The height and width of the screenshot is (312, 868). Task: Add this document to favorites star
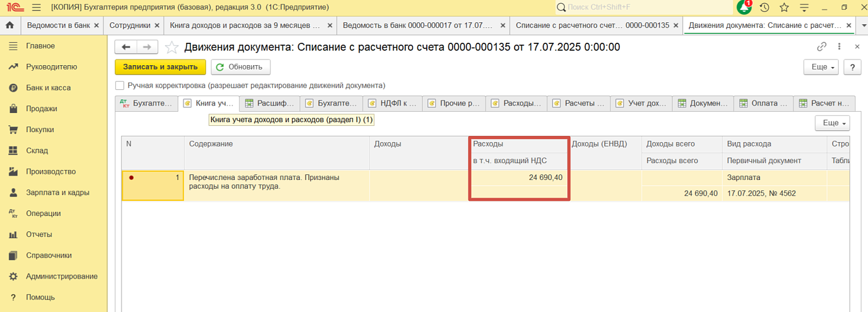click(x=172, y=47)
